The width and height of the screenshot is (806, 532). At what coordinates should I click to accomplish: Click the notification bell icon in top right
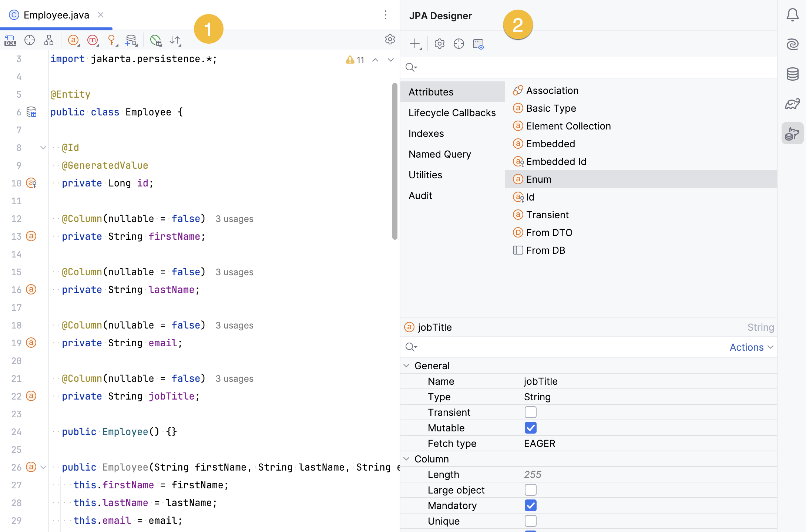(792, 15)
